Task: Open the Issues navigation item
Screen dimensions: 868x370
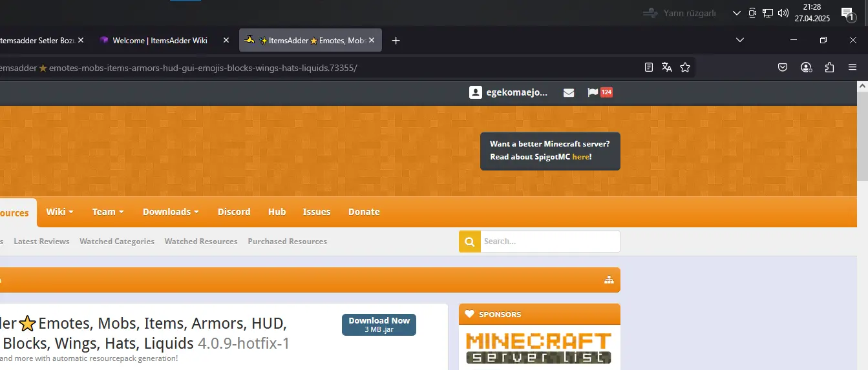Action: 317,212
